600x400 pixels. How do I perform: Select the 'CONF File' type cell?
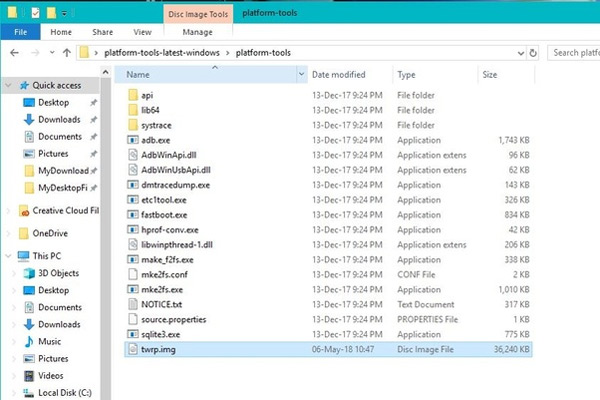click(x=416, y=274)
